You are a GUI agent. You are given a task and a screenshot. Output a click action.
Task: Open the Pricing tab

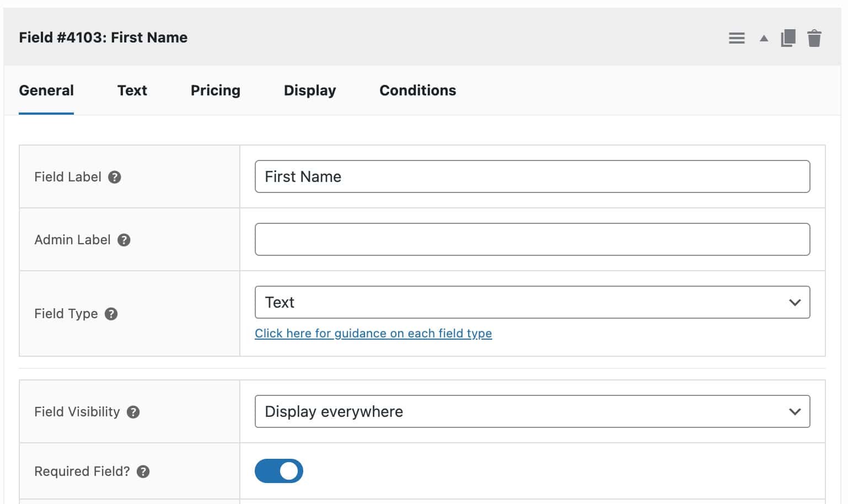click(215, 90)
